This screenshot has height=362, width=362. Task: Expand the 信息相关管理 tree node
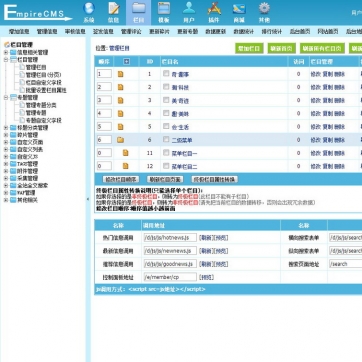pos(6,52)
